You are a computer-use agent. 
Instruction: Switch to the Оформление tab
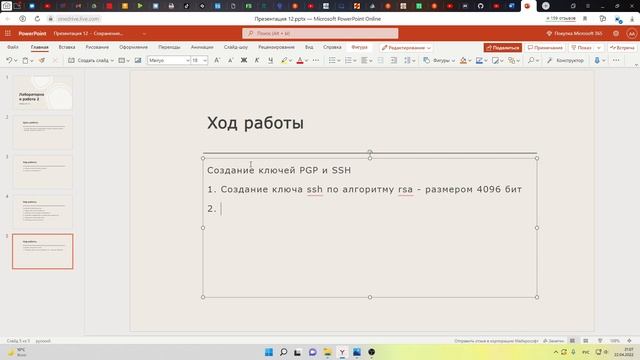tap(133, 47)
